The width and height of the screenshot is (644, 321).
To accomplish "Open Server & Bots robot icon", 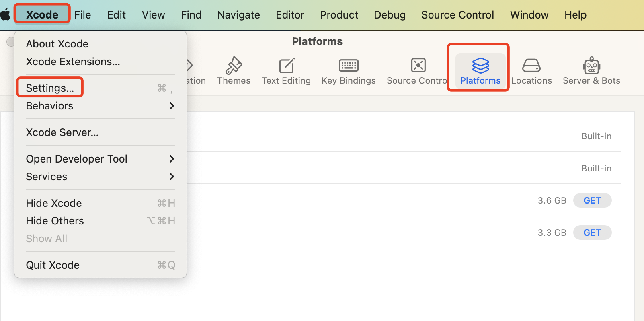I will [x=591, y=66].
